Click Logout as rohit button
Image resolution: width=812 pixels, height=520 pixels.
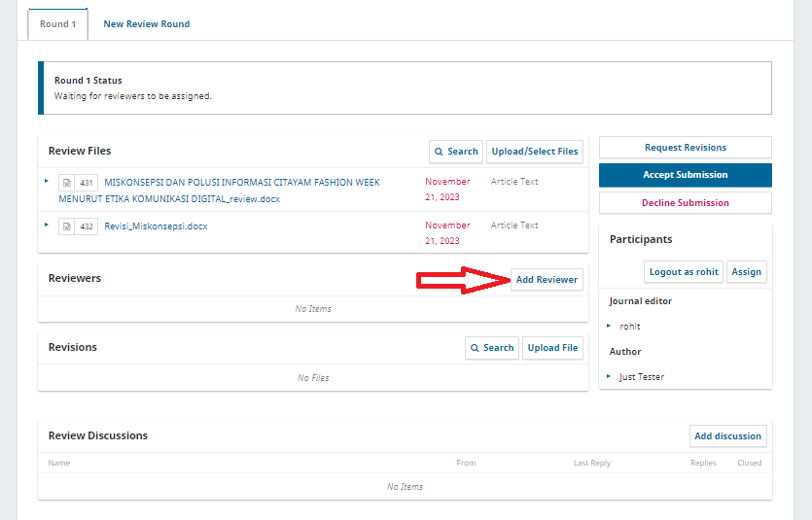pyautogui.click(x=684, y=272)
